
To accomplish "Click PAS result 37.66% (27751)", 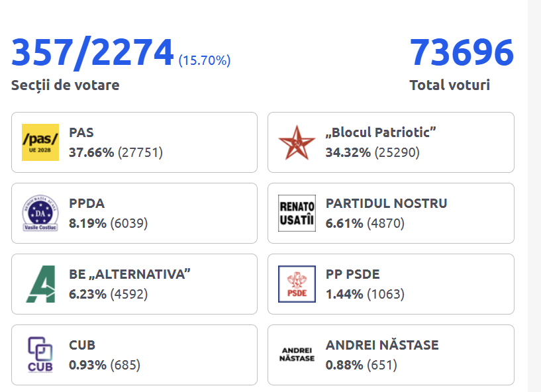I will click(x=116, y=152).
